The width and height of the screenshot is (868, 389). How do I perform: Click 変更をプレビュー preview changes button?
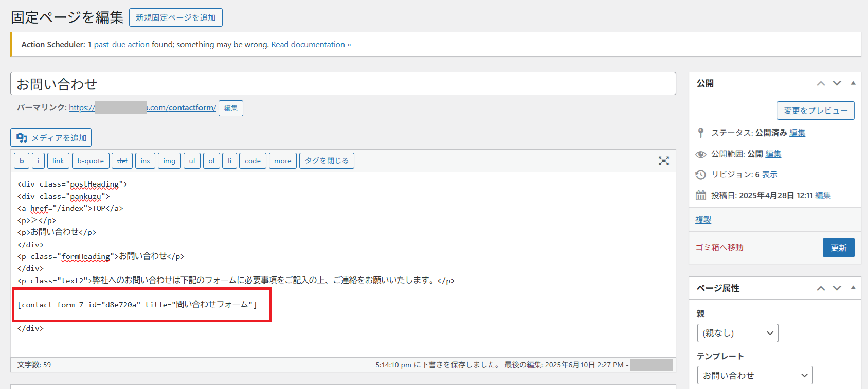815,110
